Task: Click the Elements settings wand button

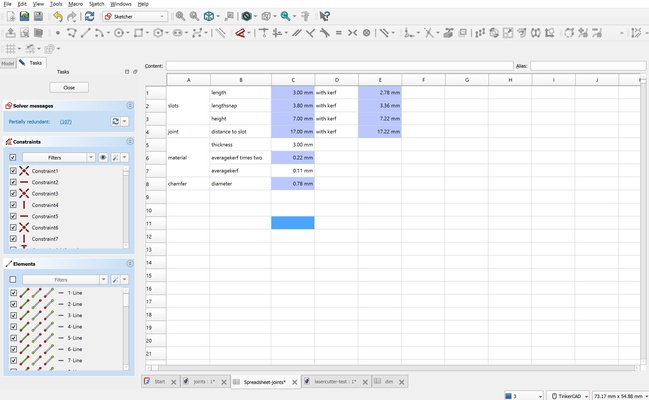Action: tap(115, 280)
